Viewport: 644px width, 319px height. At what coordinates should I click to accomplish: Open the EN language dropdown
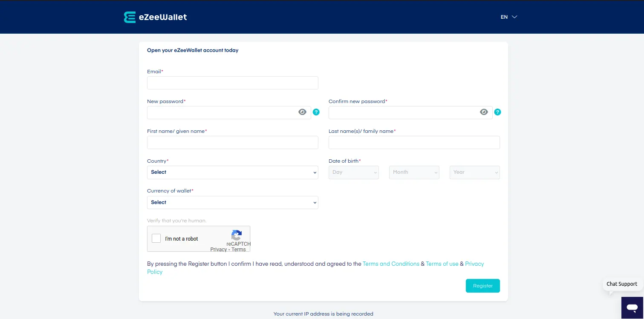(x=509, y=17)
